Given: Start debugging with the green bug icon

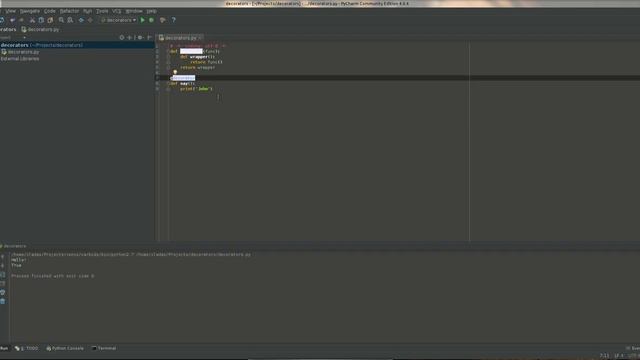Looking at the screenshot, I should [151, 20].
